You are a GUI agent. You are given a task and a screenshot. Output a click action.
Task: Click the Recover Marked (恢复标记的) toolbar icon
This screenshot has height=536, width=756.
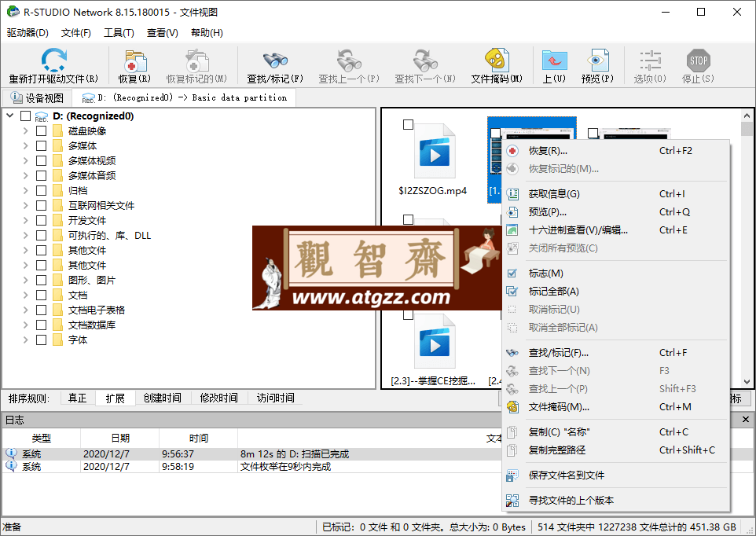(x=196, y=61)
